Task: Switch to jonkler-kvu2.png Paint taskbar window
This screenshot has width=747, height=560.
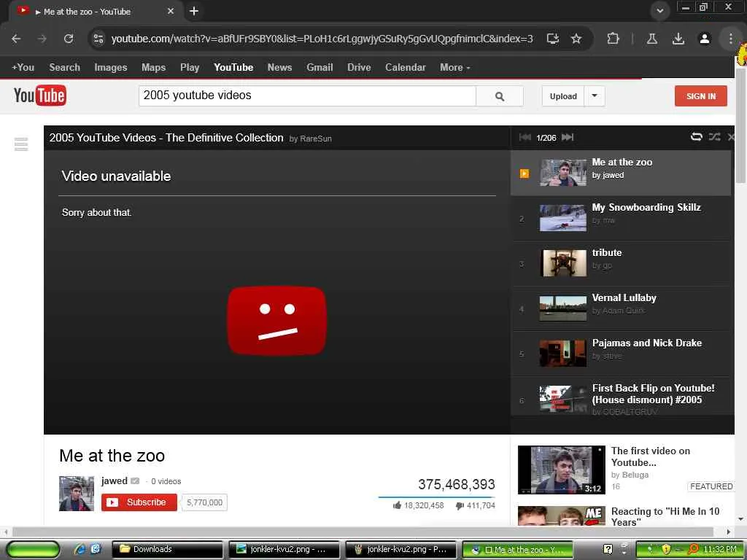Action: (400, 549)
